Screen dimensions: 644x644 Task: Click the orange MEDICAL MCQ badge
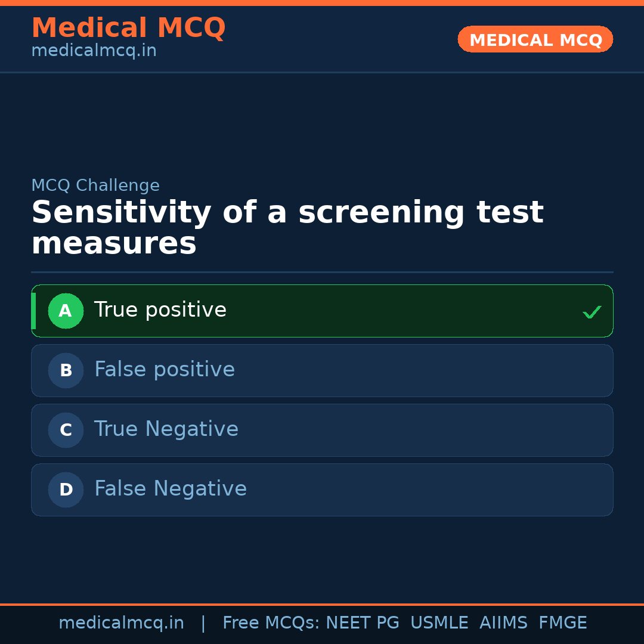(x=535, y=39)
